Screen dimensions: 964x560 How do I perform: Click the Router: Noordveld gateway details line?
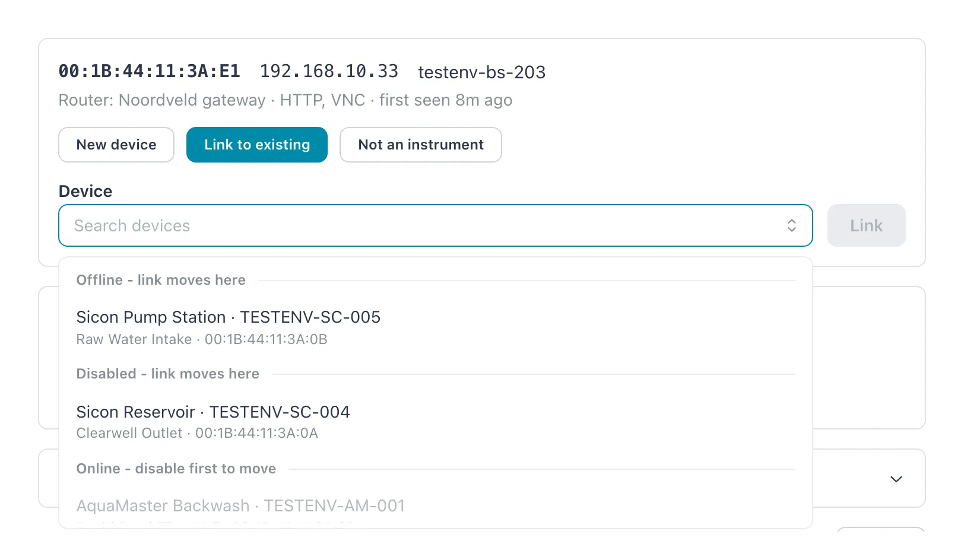pos(286,100)
